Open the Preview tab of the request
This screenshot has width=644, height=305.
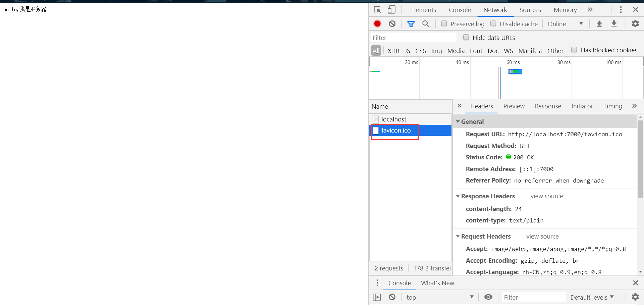[514, 106]
